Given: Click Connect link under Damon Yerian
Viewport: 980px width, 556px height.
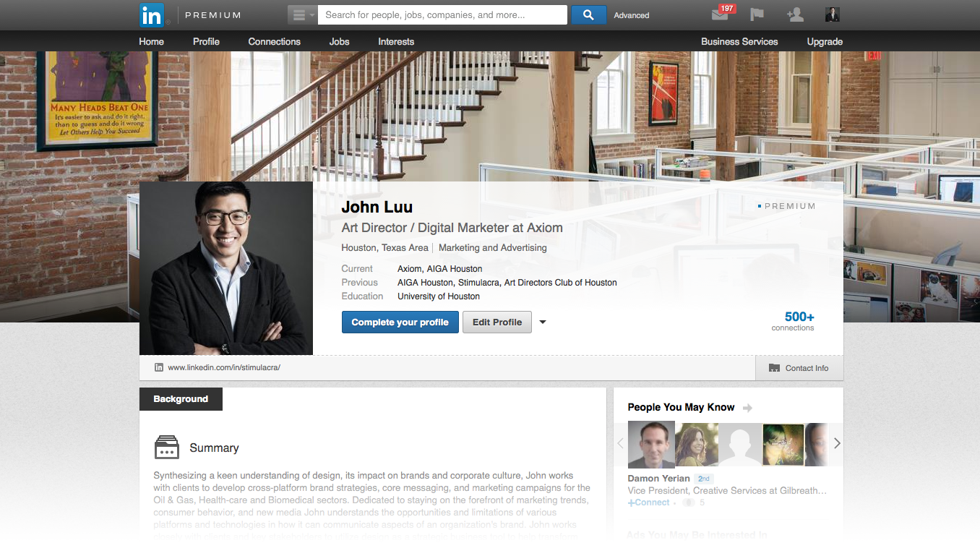Looking at the screenshot, I should pyautogui.click(x=649, y=502).
